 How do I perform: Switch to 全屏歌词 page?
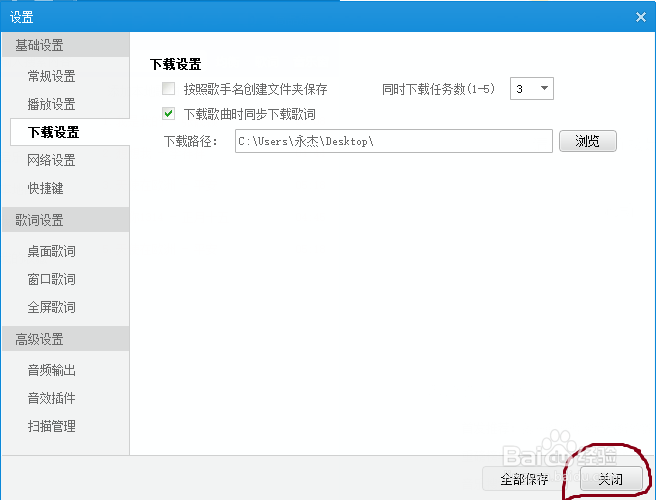[51, 307]
